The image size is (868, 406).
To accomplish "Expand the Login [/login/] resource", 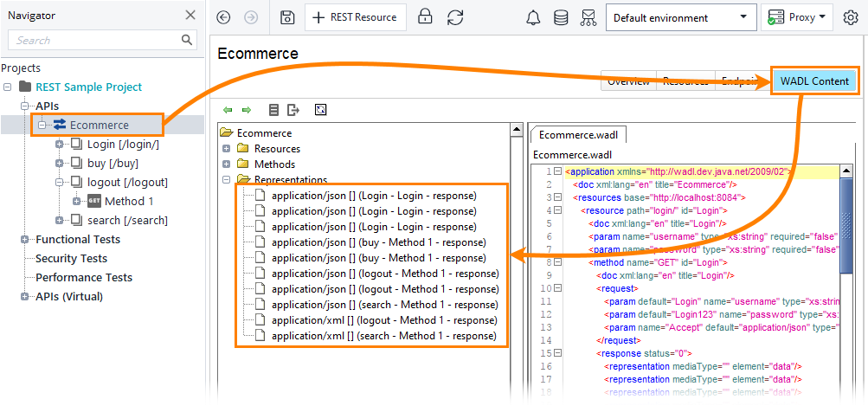I will pyautogui.click(x=59, y=145).
